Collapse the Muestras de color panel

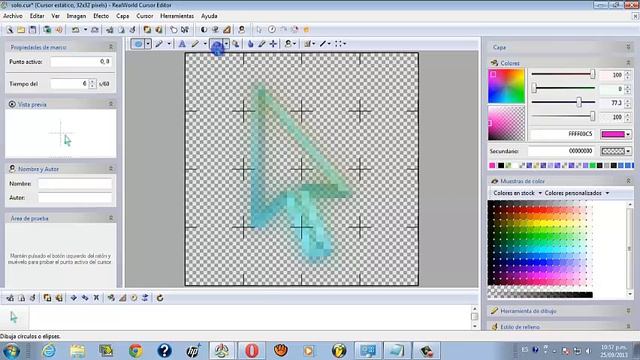tap(628, 181)
